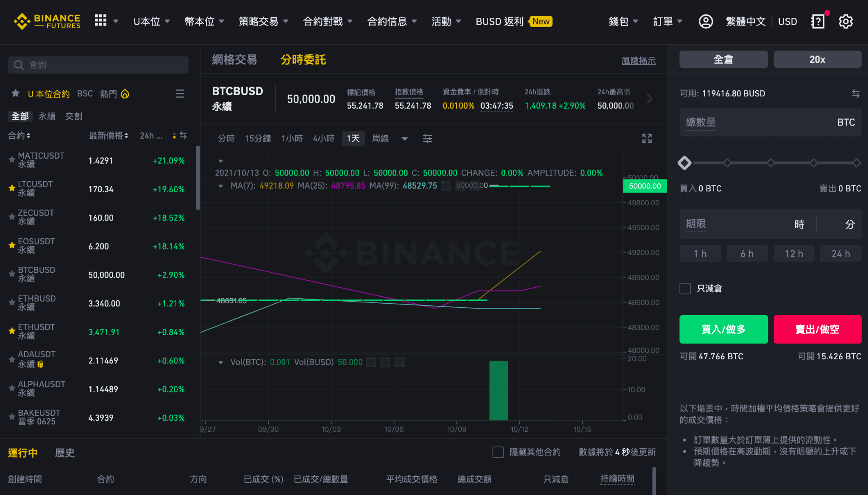Open the 幣本位 dropdown menu

204,21
